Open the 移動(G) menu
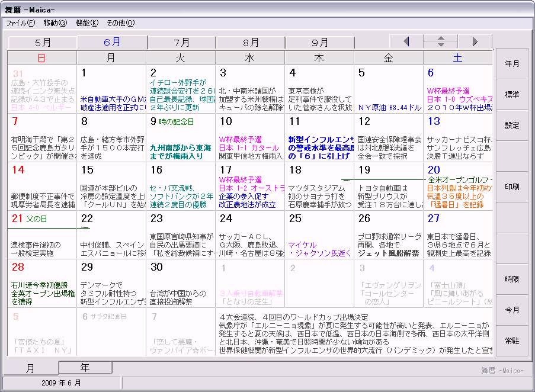The image size is (535, 392). coord(55,23)
